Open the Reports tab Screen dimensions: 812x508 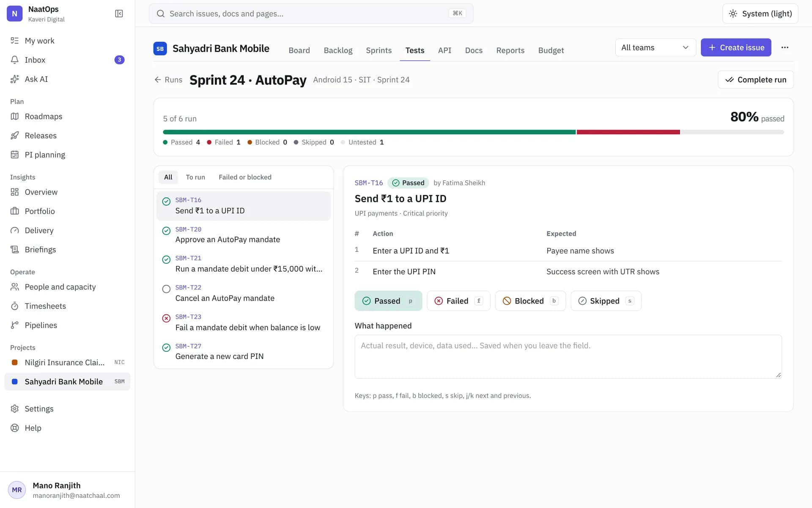[510, 50]
